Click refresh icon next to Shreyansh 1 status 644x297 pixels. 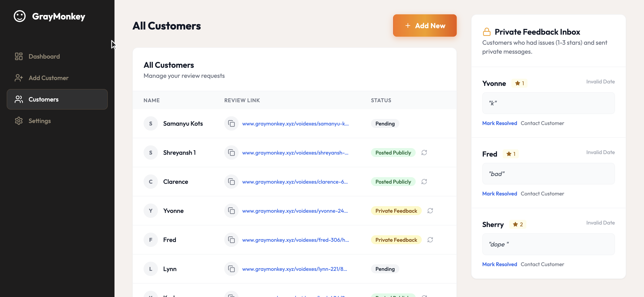pyautogui.click(x=424, y=153)
